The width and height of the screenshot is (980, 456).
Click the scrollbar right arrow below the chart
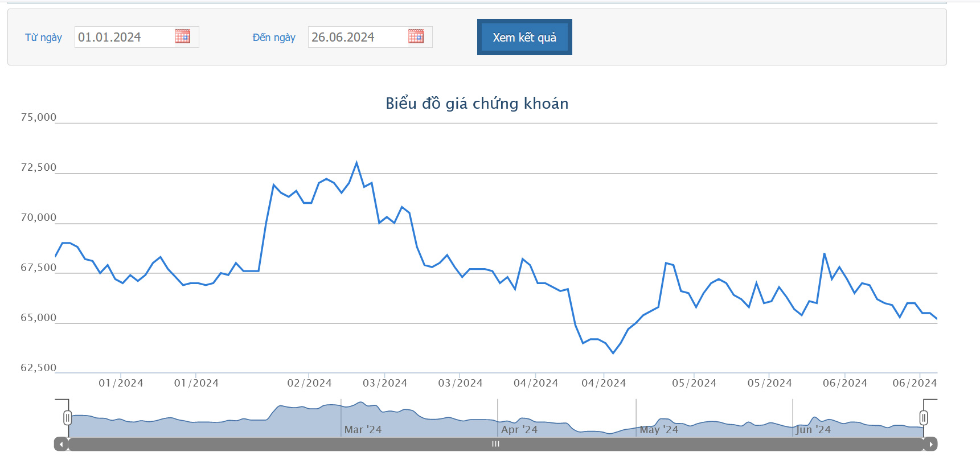930,444
